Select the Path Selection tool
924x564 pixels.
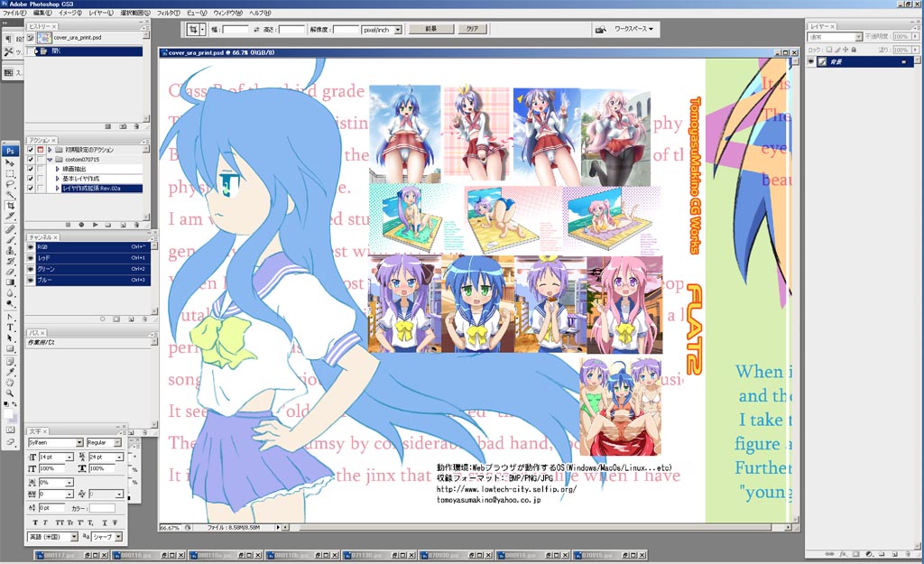[10, 338]
